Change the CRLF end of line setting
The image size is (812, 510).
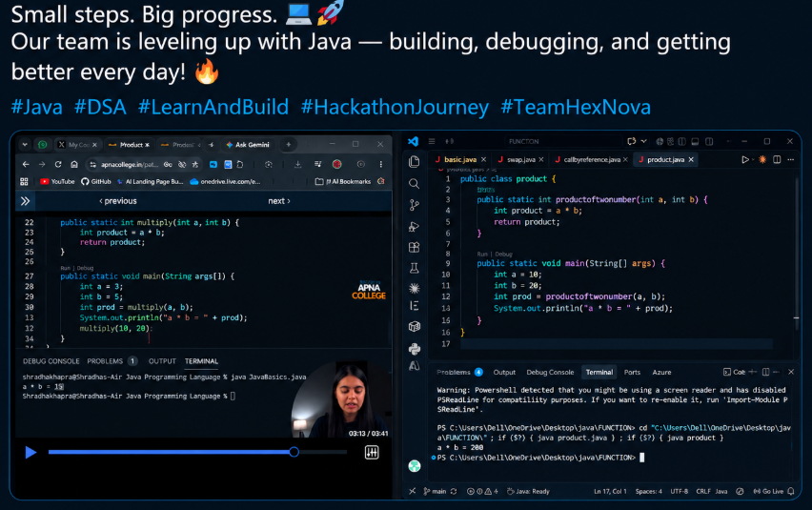(x=703, y=491)
